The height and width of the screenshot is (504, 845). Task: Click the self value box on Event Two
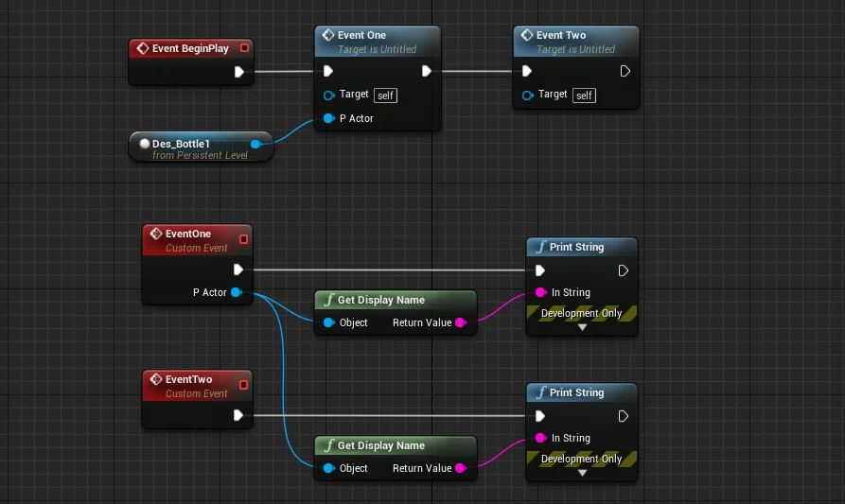click(x=584, y=96)
